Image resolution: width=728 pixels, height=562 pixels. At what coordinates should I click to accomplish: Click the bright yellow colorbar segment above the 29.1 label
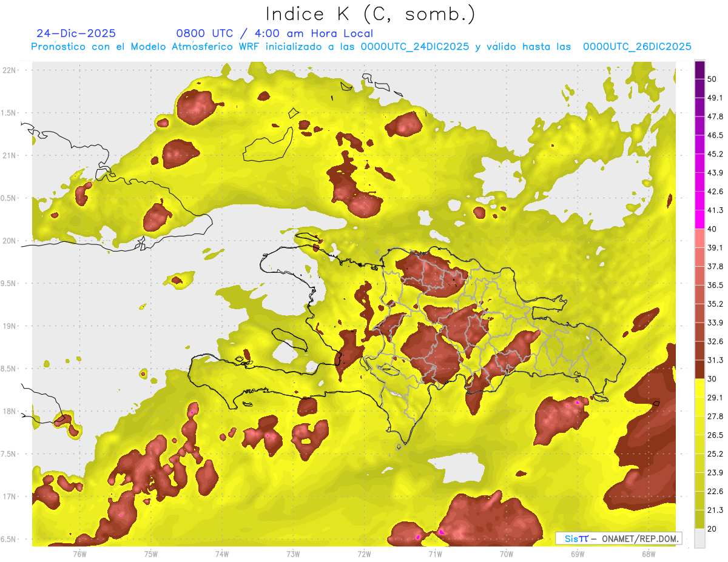point(699,388)
